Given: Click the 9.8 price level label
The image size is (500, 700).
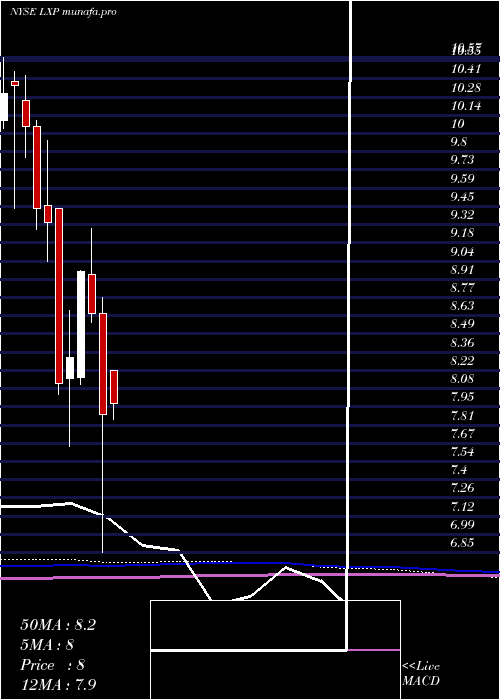Looking at the screenshot, I should coord(459,142).
